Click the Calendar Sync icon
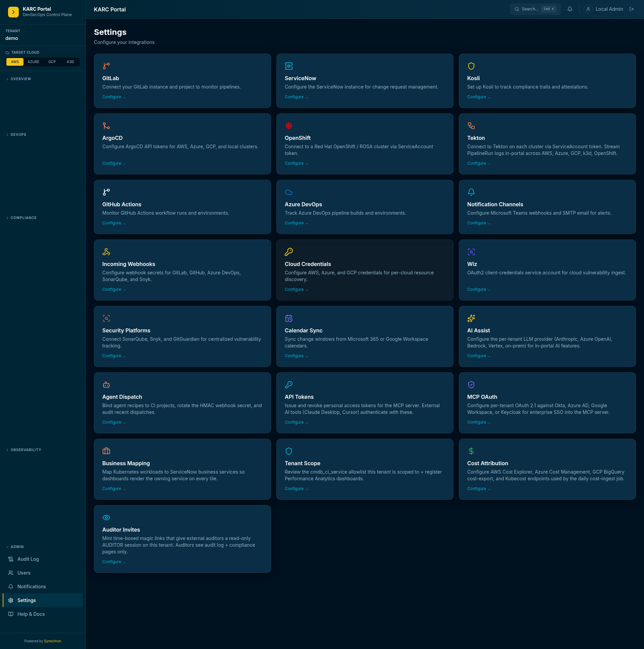 click(x=288, y=318)
